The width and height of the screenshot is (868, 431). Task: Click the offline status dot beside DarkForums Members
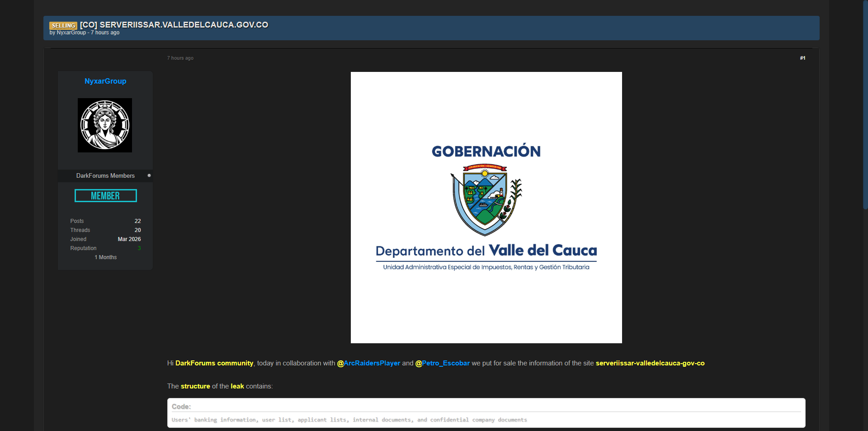point(149,175)
